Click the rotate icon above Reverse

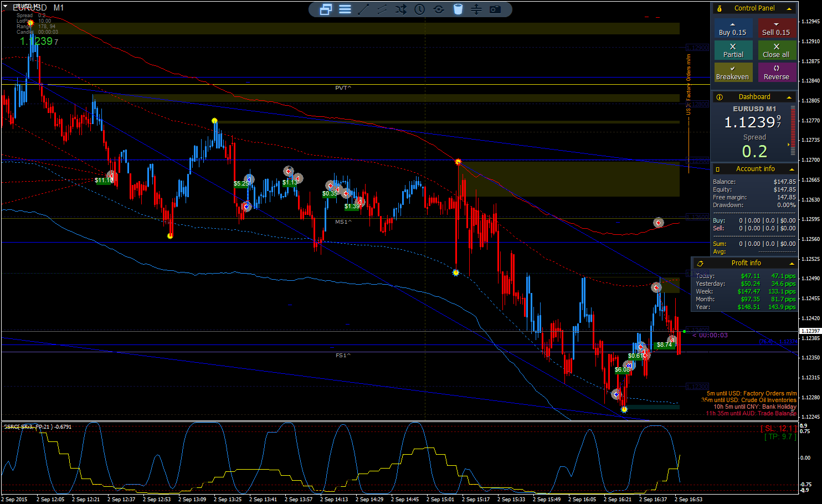[x=777, y=68]
